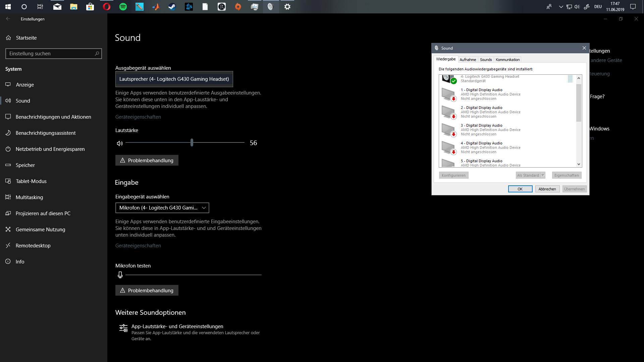
Task: Open the Windows Start menu
Action: point(8,6)
